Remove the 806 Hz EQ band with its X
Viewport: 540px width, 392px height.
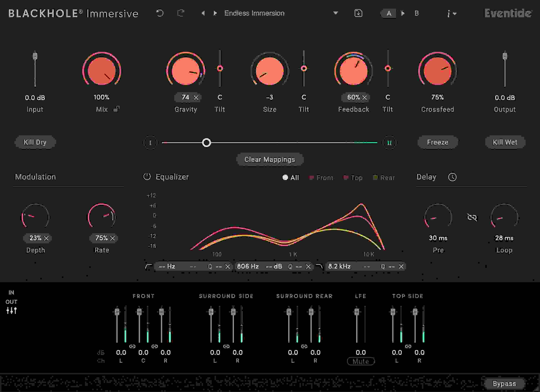pyautogui.click(x=308, y=267)
